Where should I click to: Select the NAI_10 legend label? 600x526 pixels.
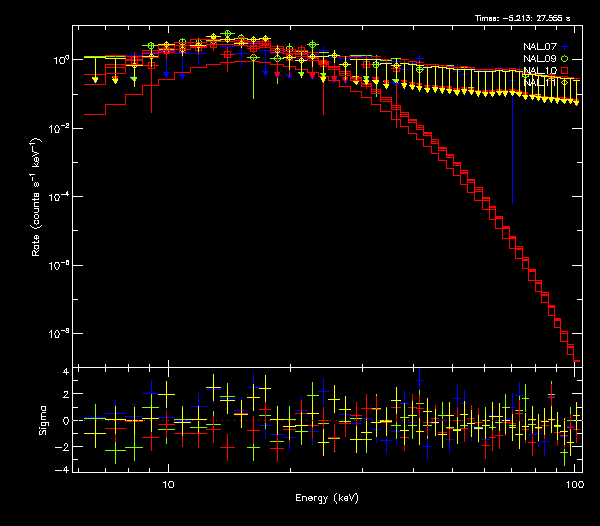click(x=539, y=71)
